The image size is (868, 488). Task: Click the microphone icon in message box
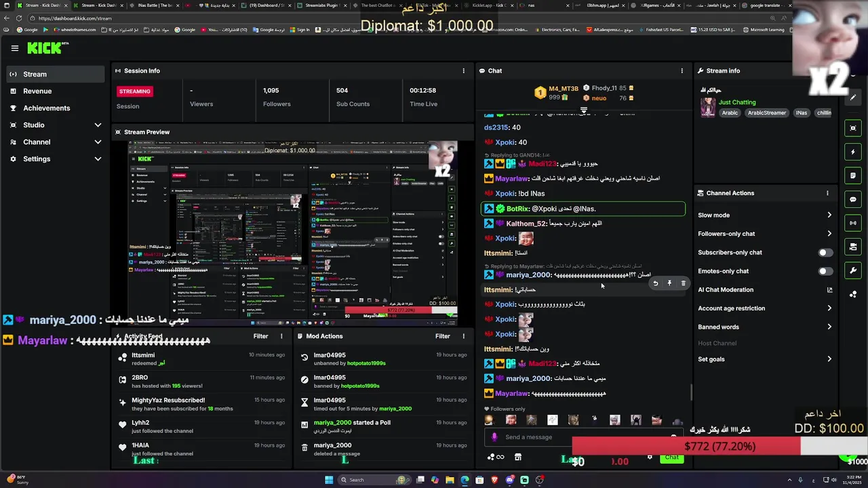[x=494, y=437]
